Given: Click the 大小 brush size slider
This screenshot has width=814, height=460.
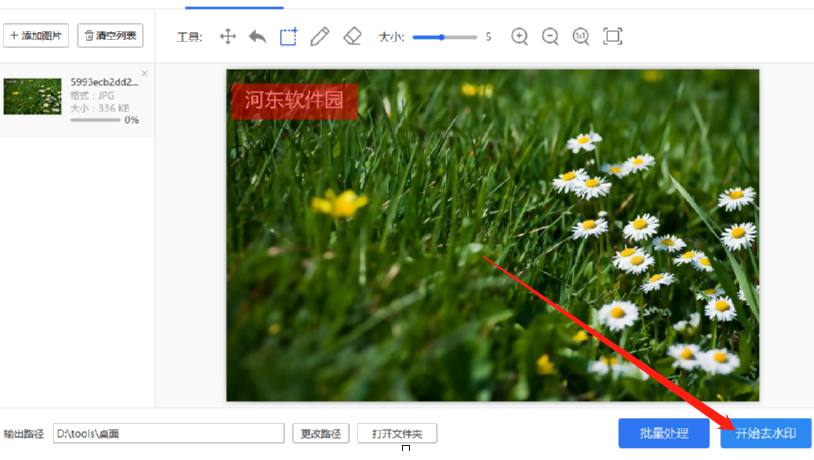Looking at the screenshot, I should [x=444, y=37].
